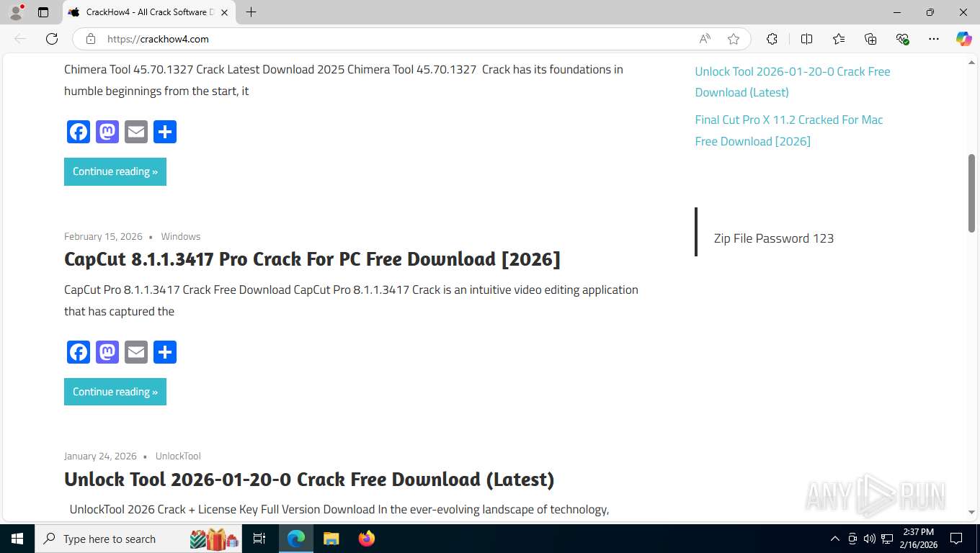Continue reading the CapCut post
Screen dimensions: 980x553
[115, 392]
